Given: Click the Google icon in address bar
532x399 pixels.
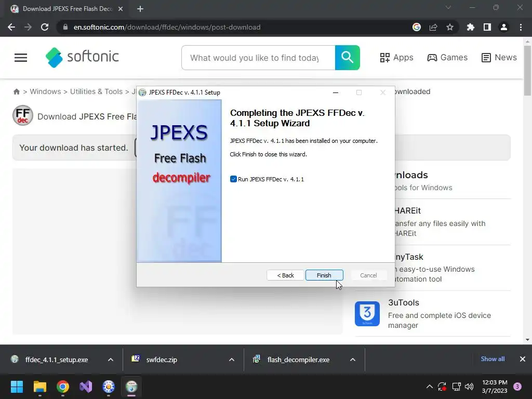Looking at the screenshot, I should click(417, 27).
